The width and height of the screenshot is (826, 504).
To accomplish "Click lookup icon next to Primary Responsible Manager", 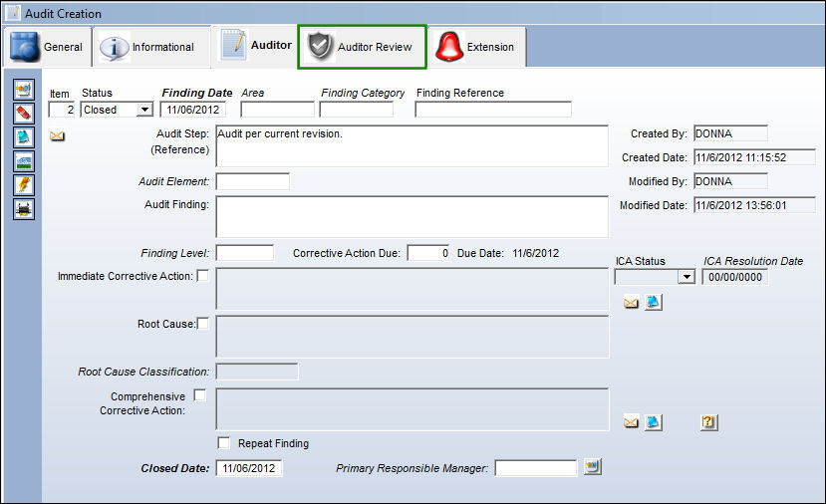I will (x=593, y=466).
